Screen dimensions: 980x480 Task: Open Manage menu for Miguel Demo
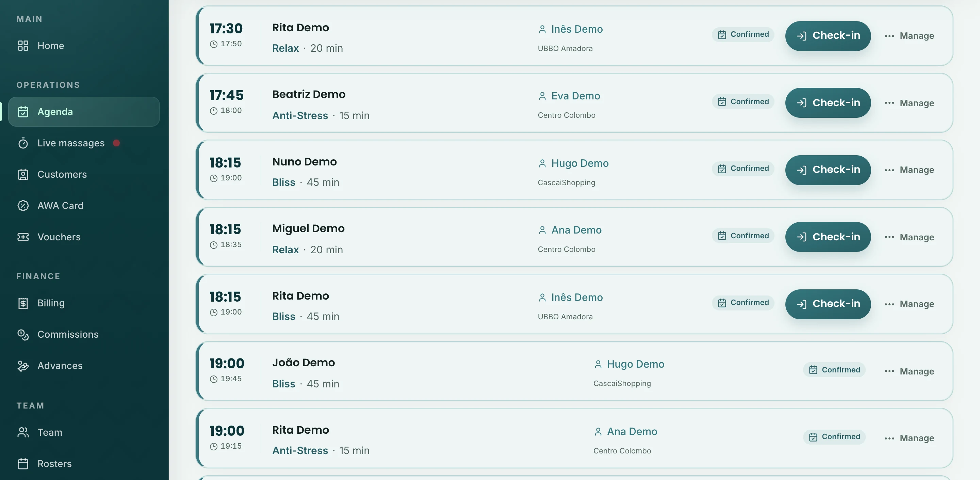coord(909,237)
